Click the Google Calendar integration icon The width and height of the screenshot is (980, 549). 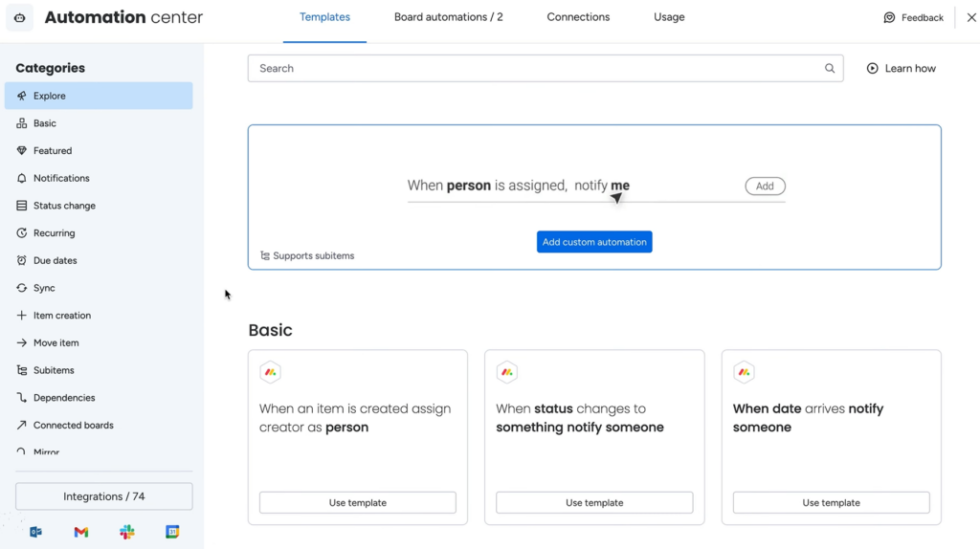[x=172, y=532]
